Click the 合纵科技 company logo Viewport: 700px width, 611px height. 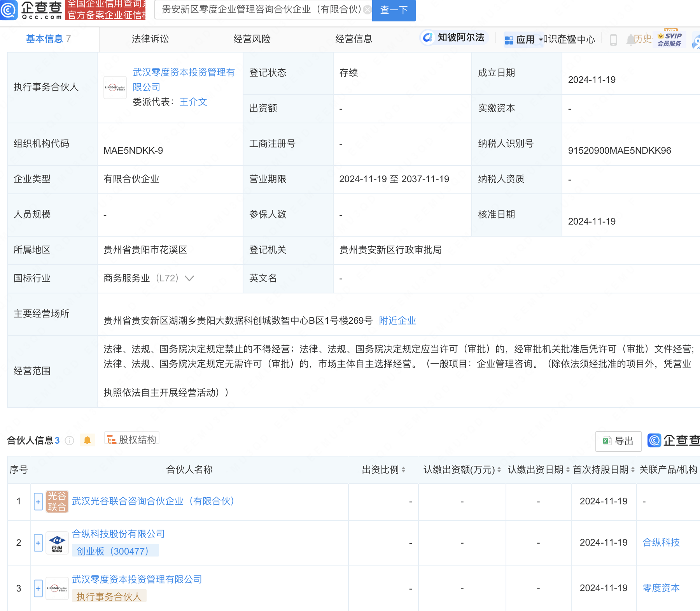coord(57,543)
